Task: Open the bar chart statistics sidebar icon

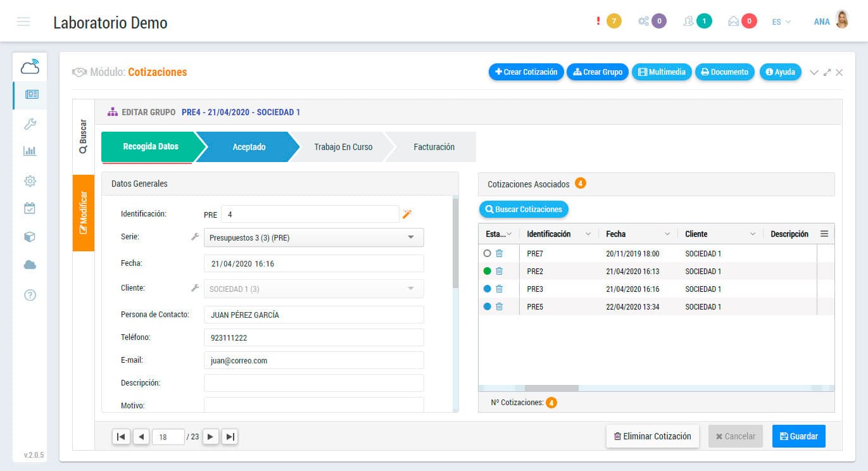Action: tap(30, 151)
